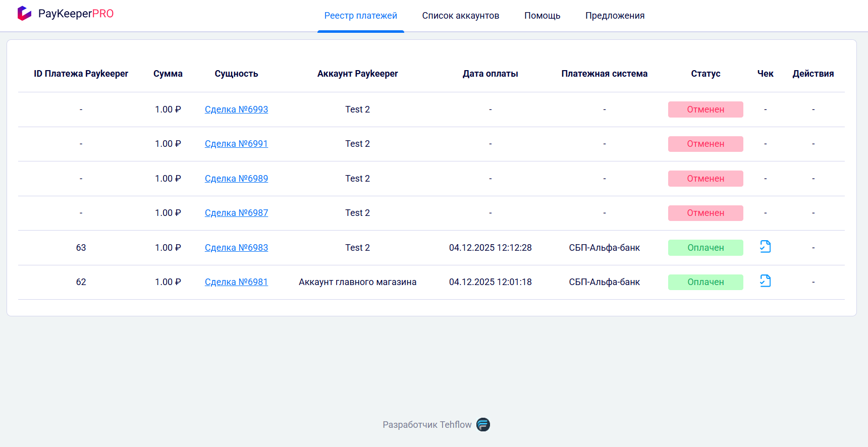Click the PayKeeperPRO logo icon
The width and height of the screenshot is (868, 447).
(x=24, y=14)
